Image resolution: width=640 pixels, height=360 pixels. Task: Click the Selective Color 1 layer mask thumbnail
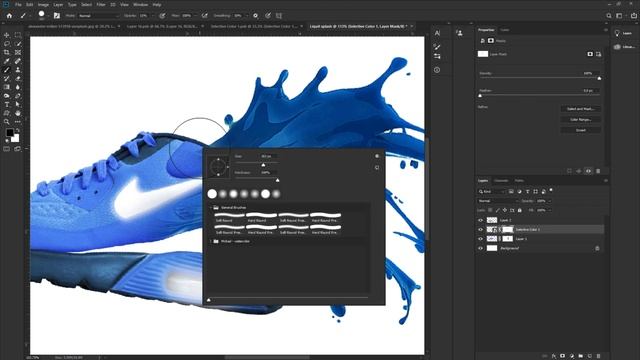pos(507,229)
